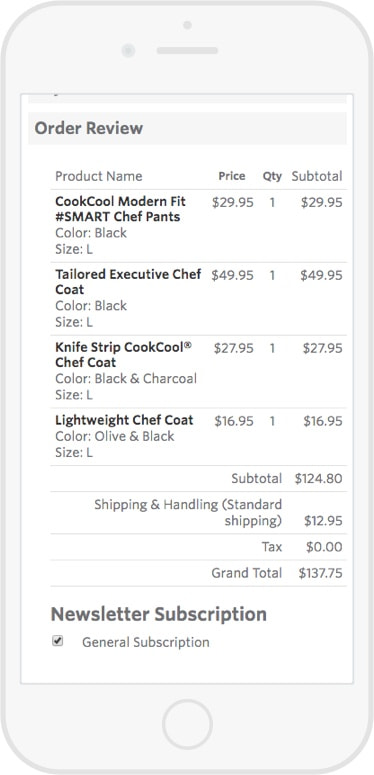Click the General Subscription label

point(146,642)
